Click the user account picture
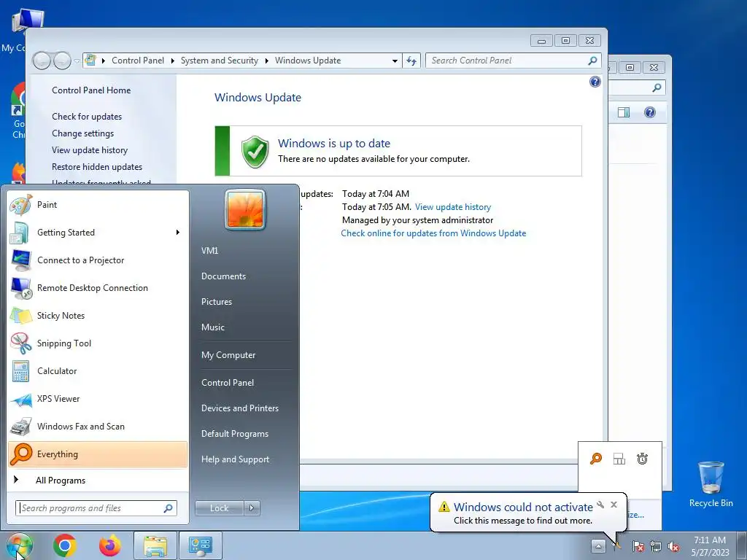Viewport: 747px width, 560px height. [x=245, y=209]
